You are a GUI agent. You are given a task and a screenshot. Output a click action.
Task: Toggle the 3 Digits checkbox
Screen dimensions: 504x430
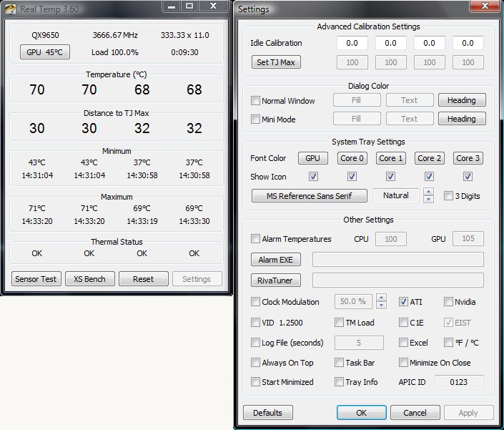click(x=448, y=196)
